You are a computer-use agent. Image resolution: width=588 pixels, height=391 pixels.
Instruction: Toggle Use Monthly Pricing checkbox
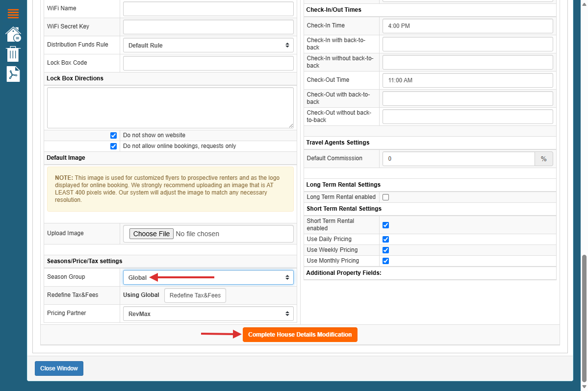[x=385, y=261]
